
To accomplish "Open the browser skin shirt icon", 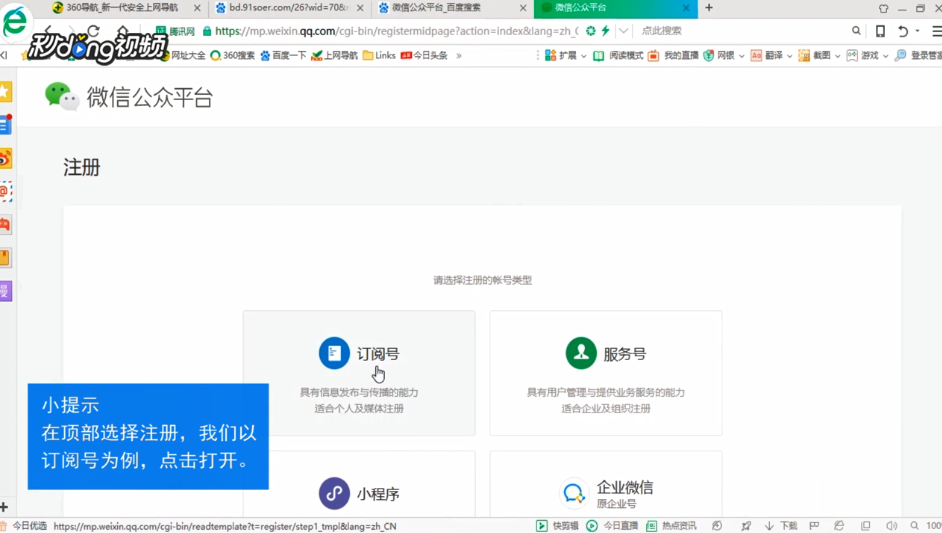I will click(883, 8).
